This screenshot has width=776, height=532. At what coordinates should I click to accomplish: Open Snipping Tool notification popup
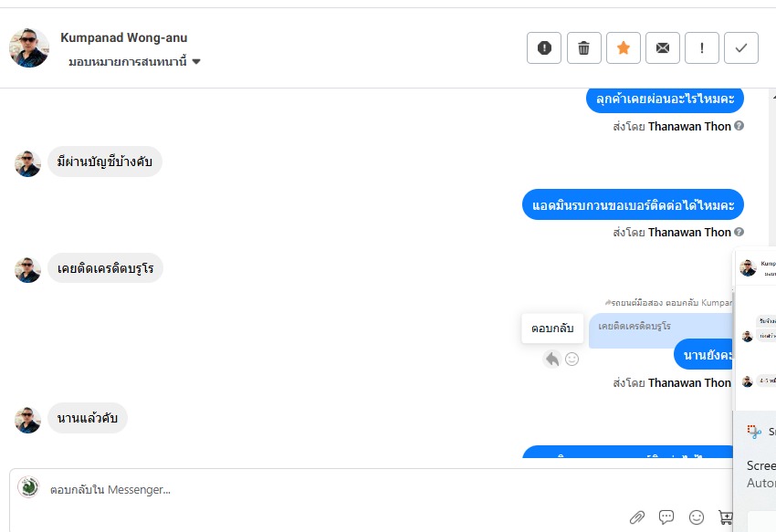[760, 432]
